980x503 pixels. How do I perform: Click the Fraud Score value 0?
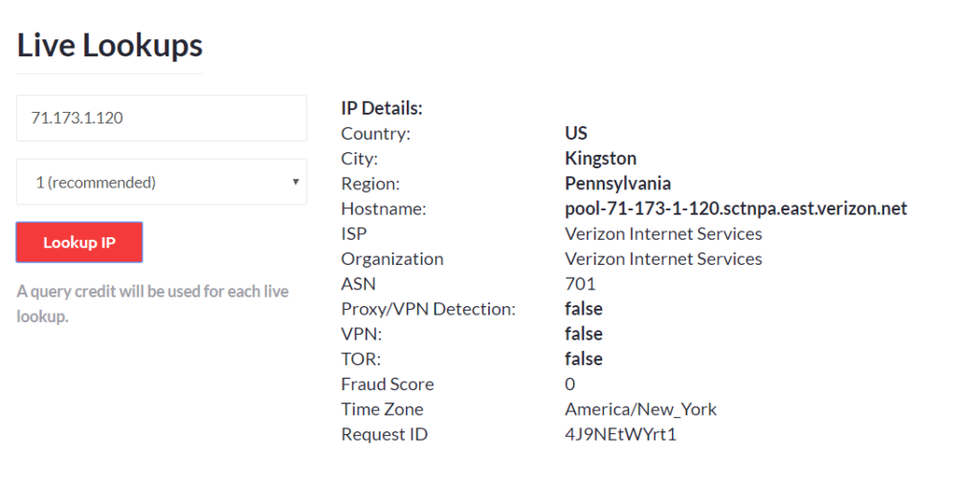570,384
